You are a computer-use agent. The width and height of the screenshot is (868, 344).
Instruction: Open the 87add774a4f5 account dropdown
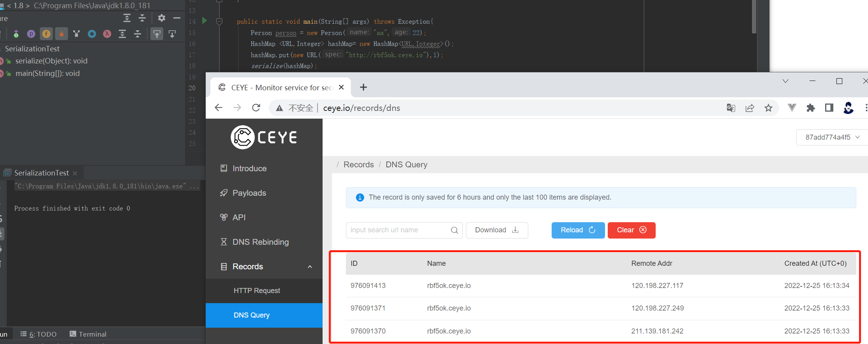point(832,137)
